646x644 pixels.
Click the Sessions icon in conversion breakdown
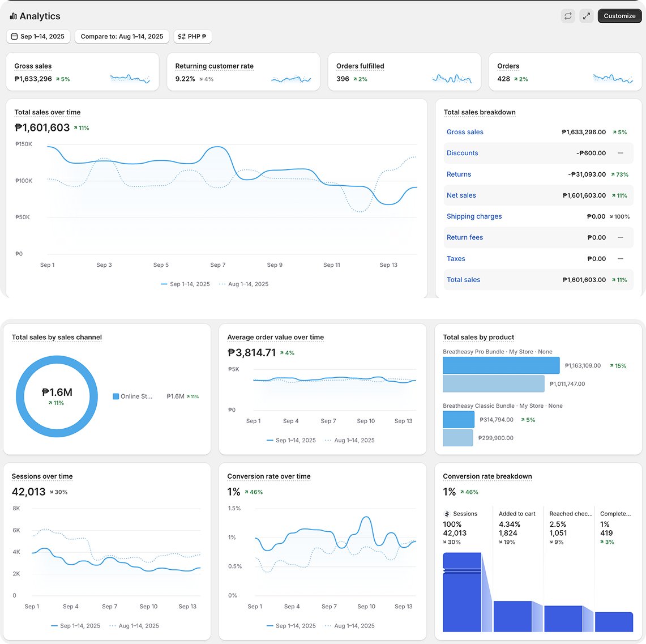[x=447, y=514]
